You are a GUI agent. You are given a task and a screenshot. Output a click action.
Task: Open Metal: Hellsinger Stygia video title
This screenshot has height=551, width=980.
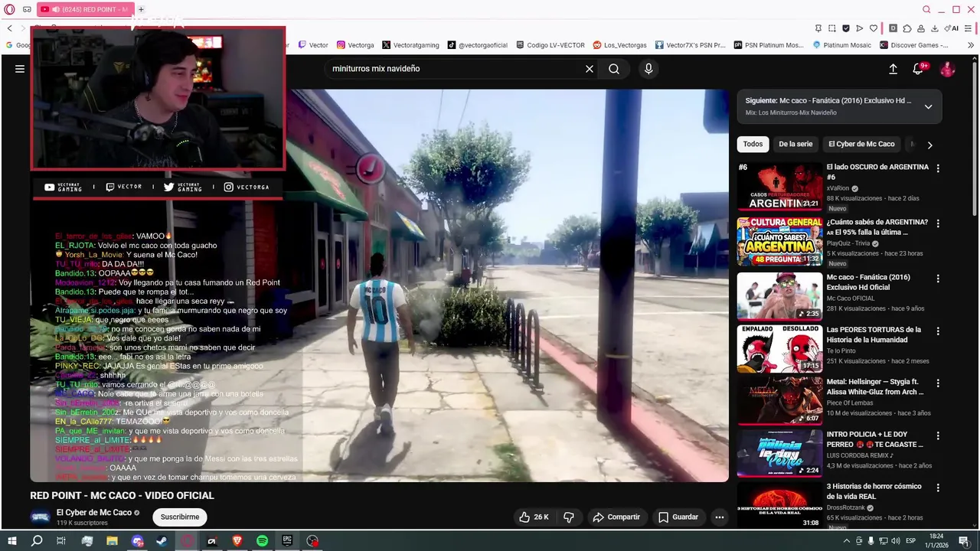(875, 386)
